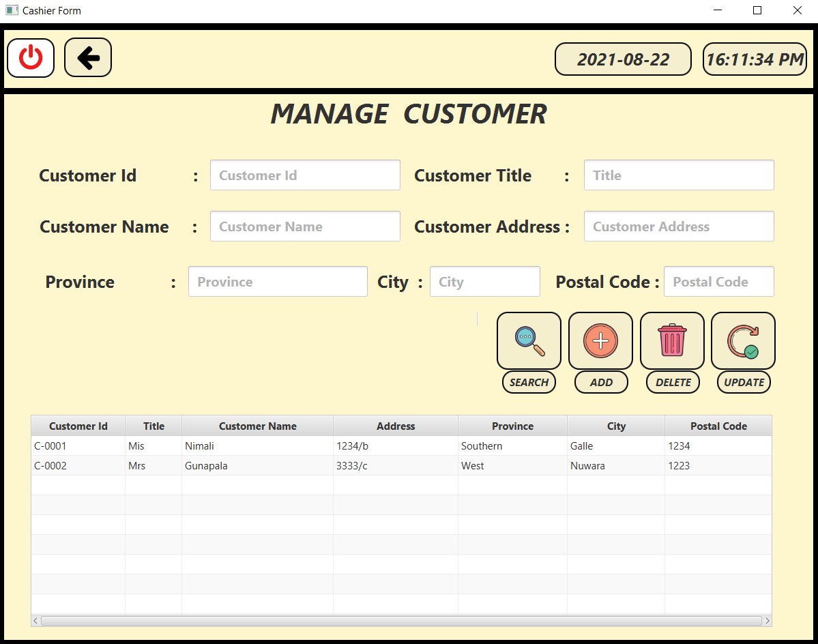Click the power off icon

coord(31,57)
